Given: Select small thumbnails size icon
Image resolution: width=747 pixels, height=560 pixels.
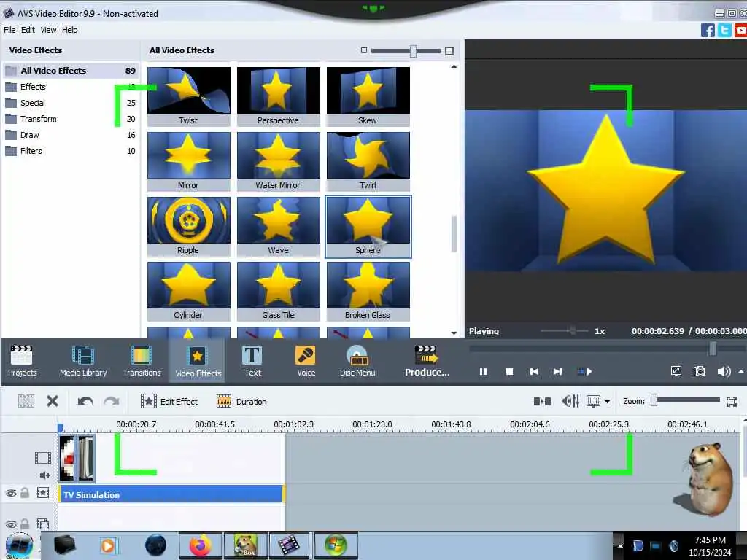Looking at the screenshot, I should (x=364, y=50).
